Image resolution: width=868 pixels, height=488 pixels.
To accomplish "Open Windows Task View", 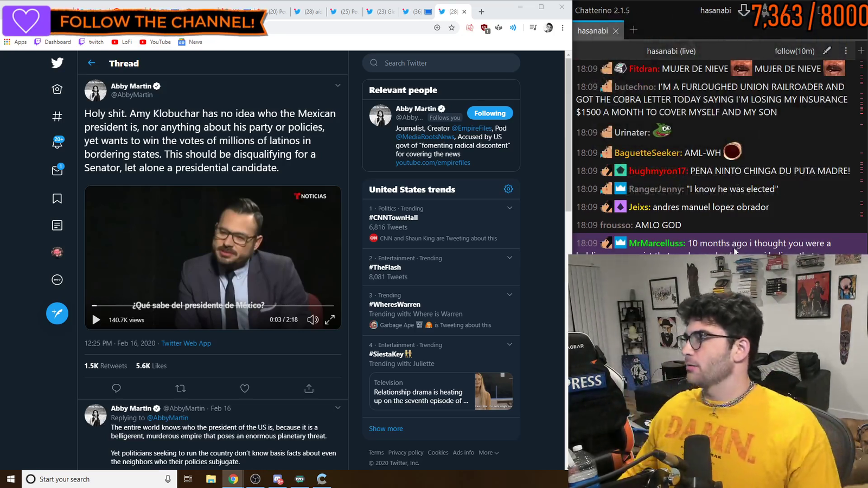I will 188,479.
